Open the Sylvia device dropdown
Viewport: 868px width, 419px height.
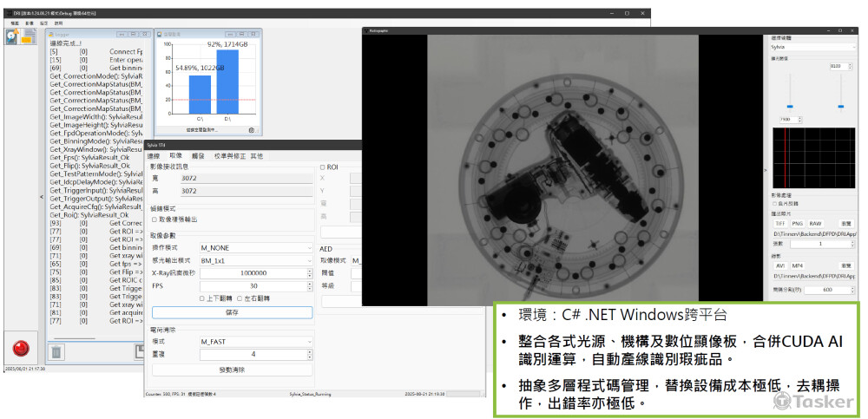814,47
